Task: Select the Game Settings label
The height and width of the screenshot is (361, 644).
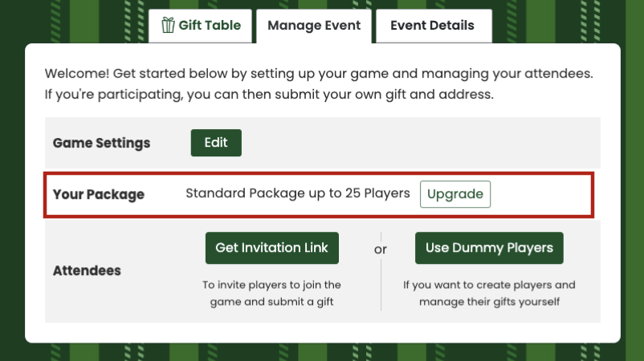Action: pyautogui.click(x=101, y=143)
